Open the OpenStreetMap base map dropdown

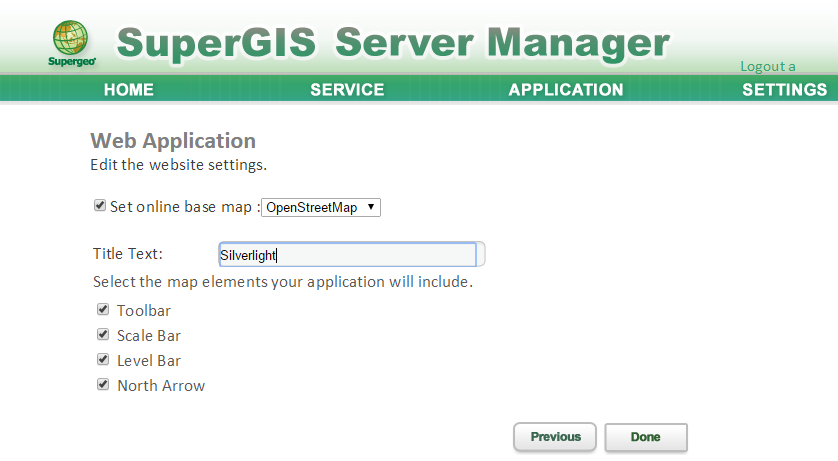(x=321, y=207)
